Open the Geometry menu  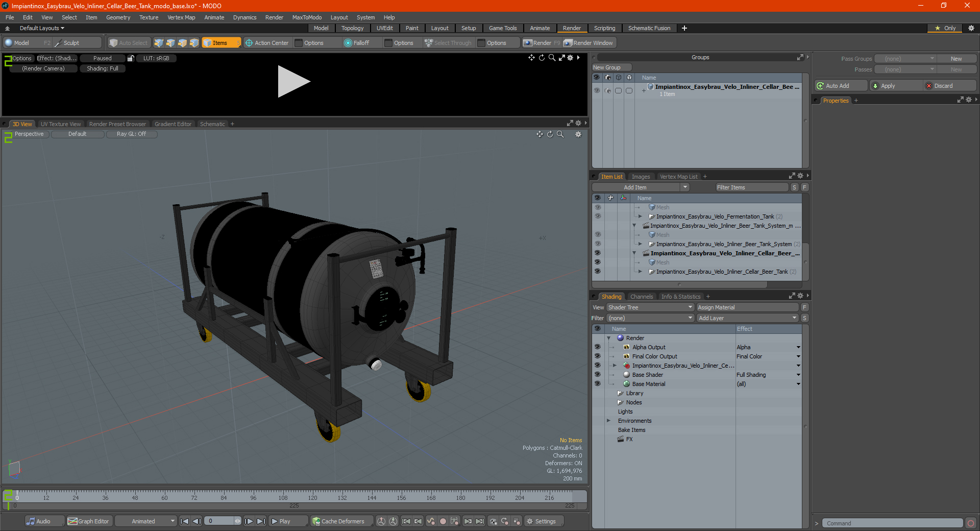tap(118, 17)
